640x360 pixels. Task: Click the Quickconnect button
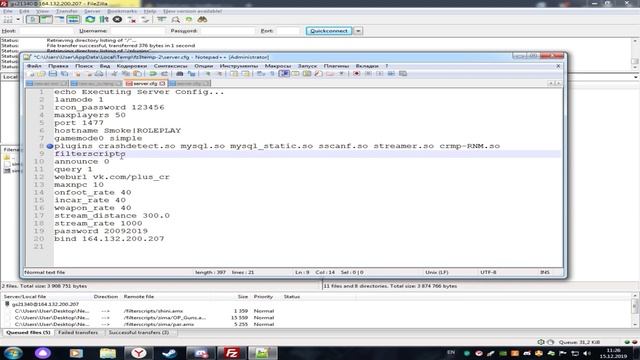(x=329, y=31)
